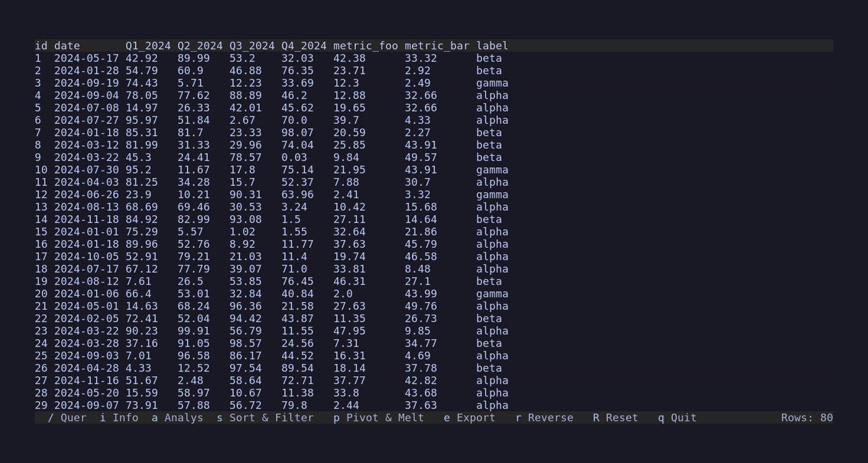The image size is (868, 463).
Task: Click the Query option in footer
Action: pos(67,418)
